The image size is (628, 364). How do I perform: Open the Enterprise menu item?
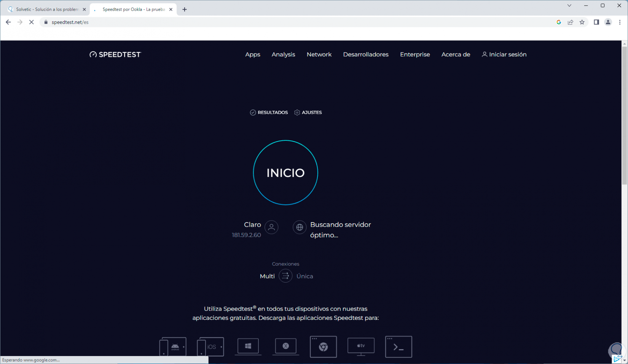415,54
